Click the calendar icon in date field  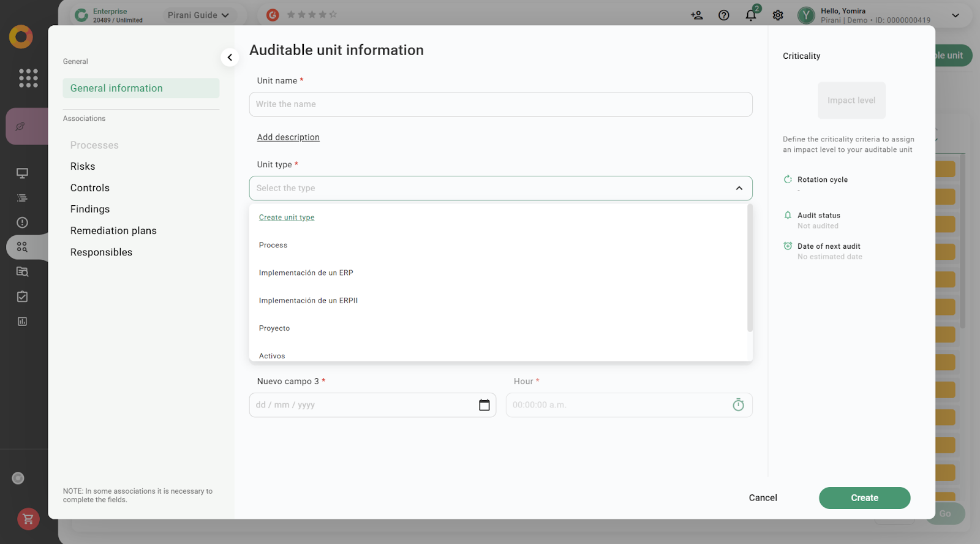(484, 405)
